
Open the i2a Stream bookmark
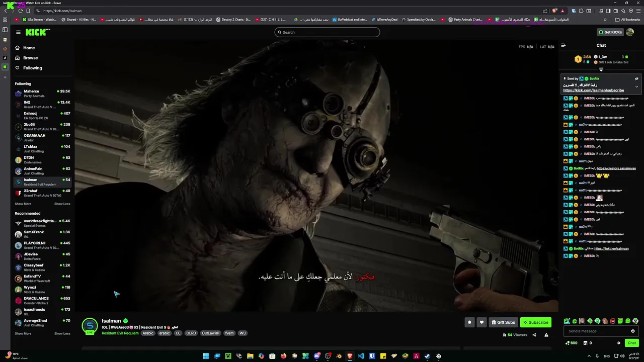(x=39, y=20)
